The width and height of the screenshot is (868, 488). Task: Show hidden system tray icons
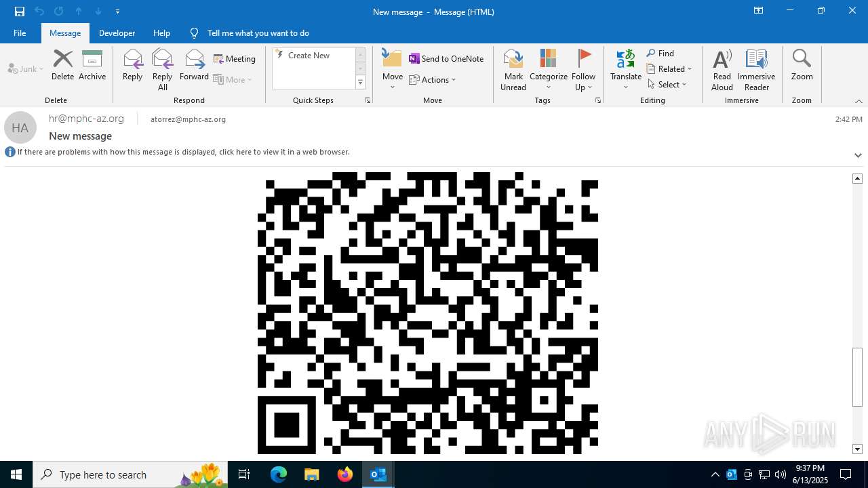715,474
